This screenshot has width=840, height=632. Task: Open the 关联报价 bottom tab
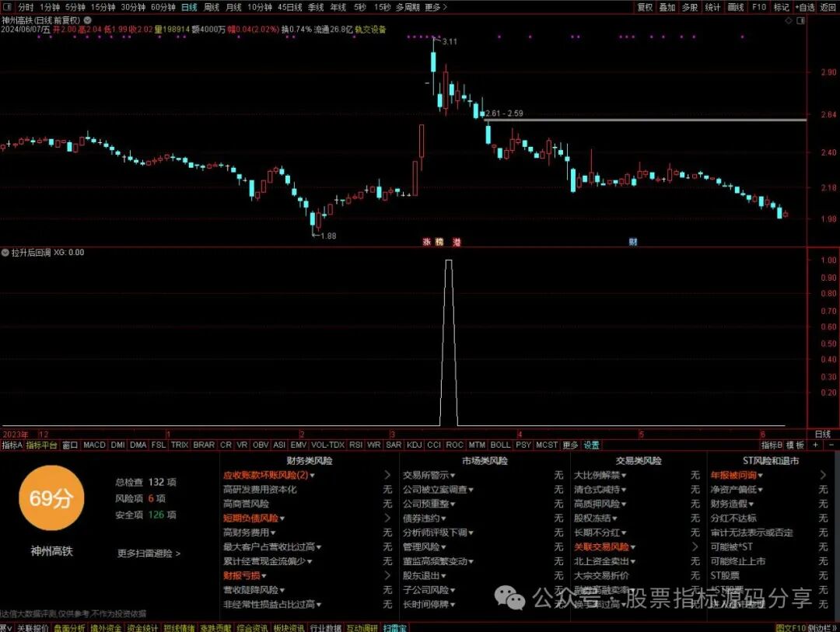click(x=33, y=627)
